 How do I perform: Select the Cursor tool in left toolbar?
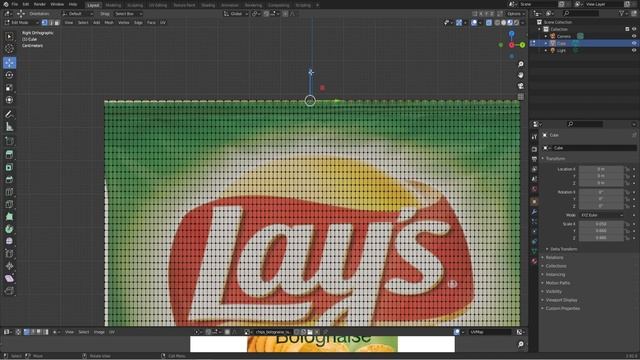point(9,49)
